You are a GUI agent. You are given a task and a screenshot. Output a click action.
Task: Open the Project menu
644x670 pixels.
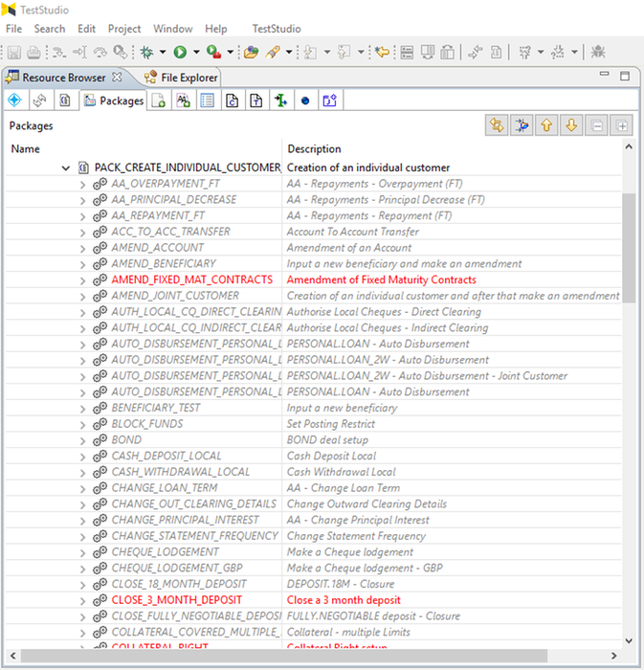pyautogui.click(x=124, y=30)
